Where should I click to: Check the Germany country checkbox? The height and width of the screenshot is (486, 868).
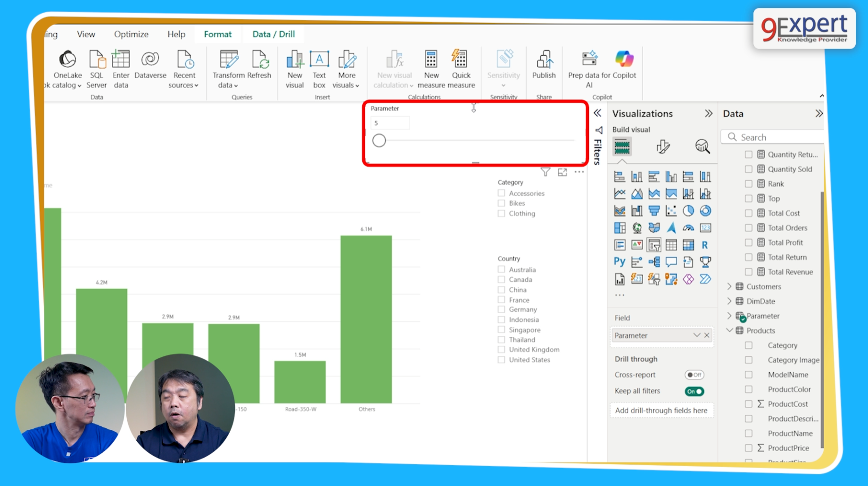[501, 310]
